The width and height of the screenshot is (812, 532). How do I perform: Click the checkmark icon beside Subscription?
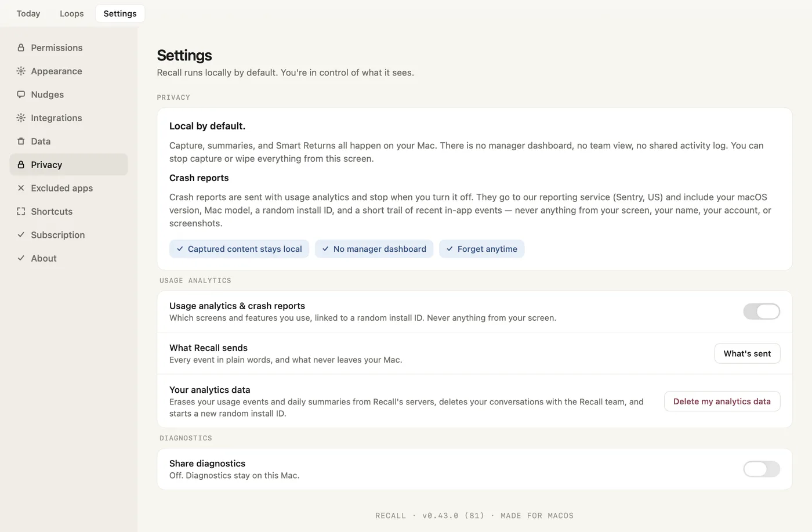[x=21, y=234]
